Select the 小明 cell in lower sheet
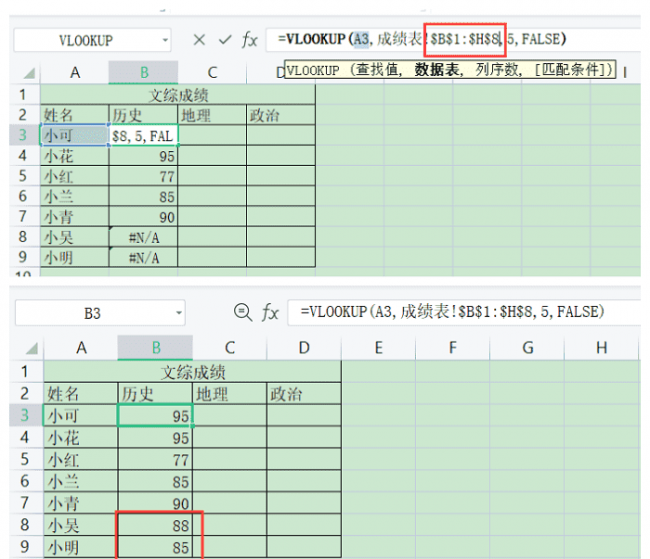Viewport: 650px width, 559px height. point(80,547)
